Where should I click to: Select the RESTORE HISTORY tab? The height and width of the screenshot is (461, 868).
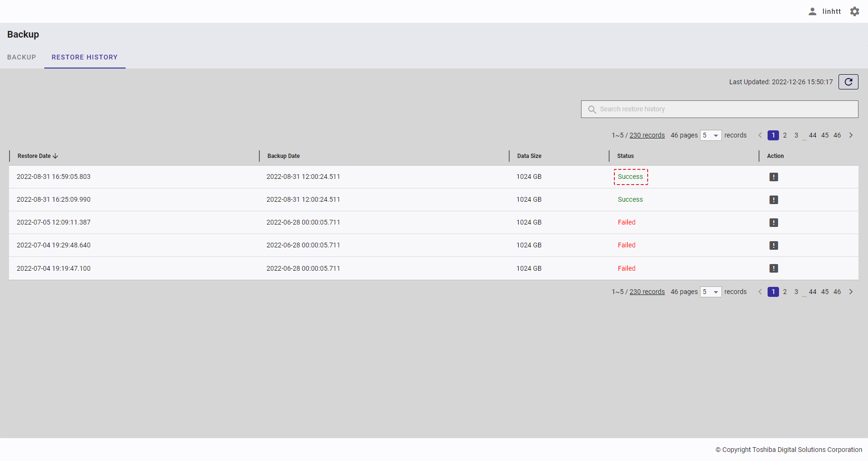pyautogui.click(x=85, y=57)
